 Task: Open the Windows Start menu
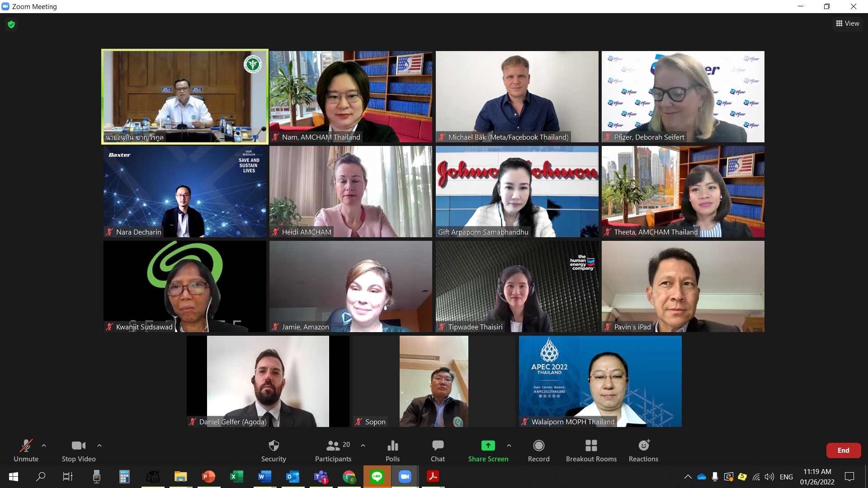click(x=14, y=477)
